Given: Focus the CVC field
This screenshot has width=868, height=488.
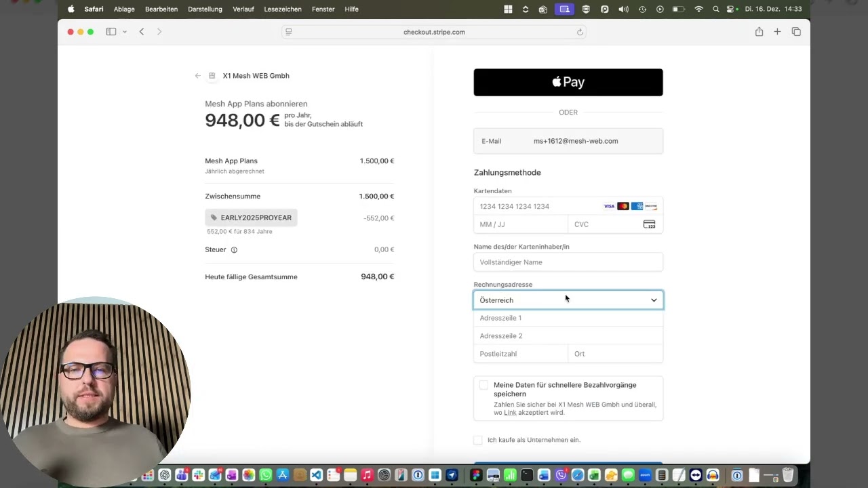Looking at the screenshot, I should (x=616, y=224).
